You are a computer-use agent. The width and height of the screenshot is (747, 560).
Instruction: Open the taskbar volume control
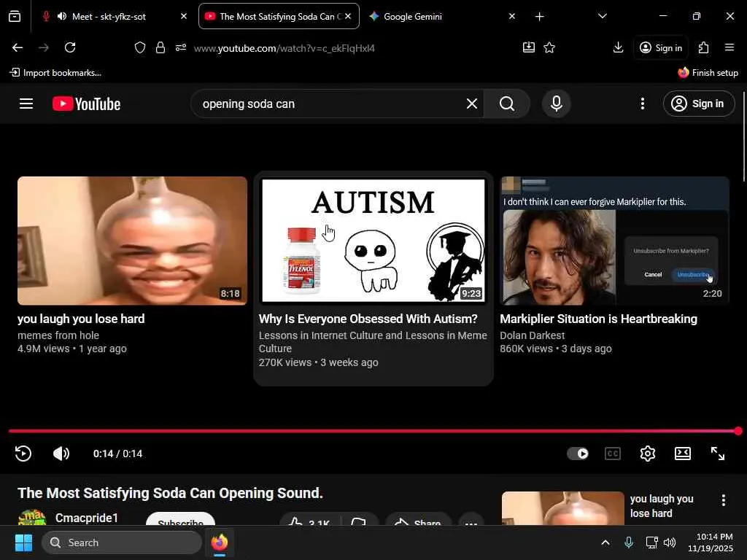coord(670,542)
